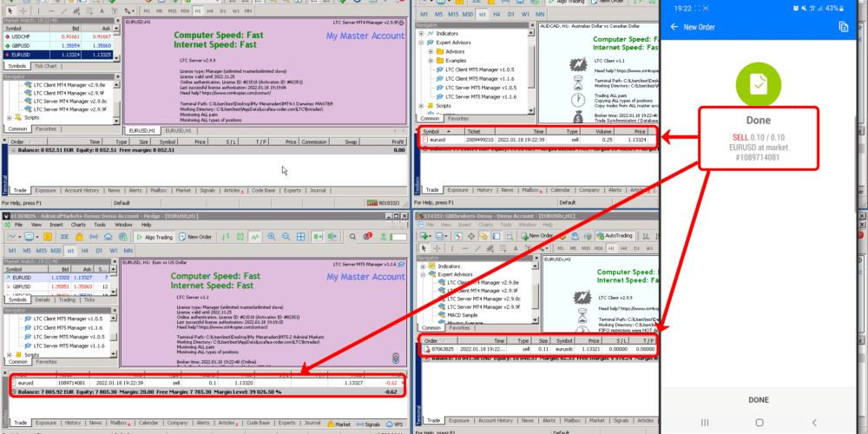Open Signals button in AdmiralMarkets terminal bar
The image size is (868, 434).
point(368,424)
